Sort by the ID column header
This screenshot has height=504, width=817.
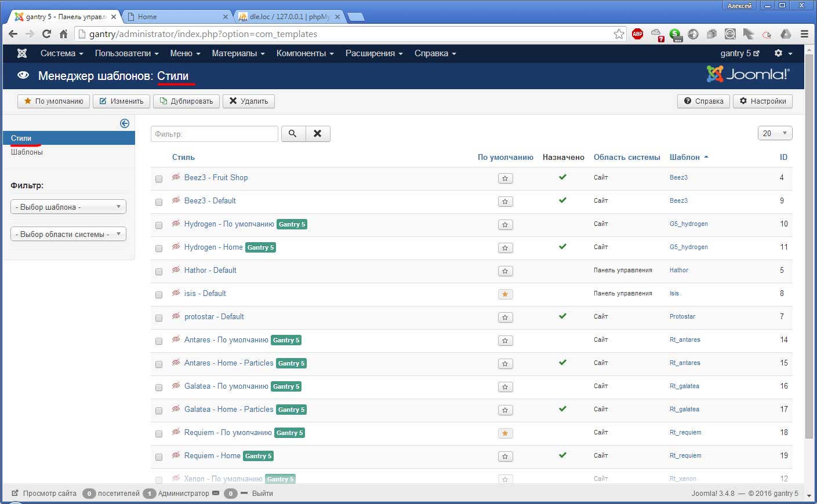tap(783, 157)
